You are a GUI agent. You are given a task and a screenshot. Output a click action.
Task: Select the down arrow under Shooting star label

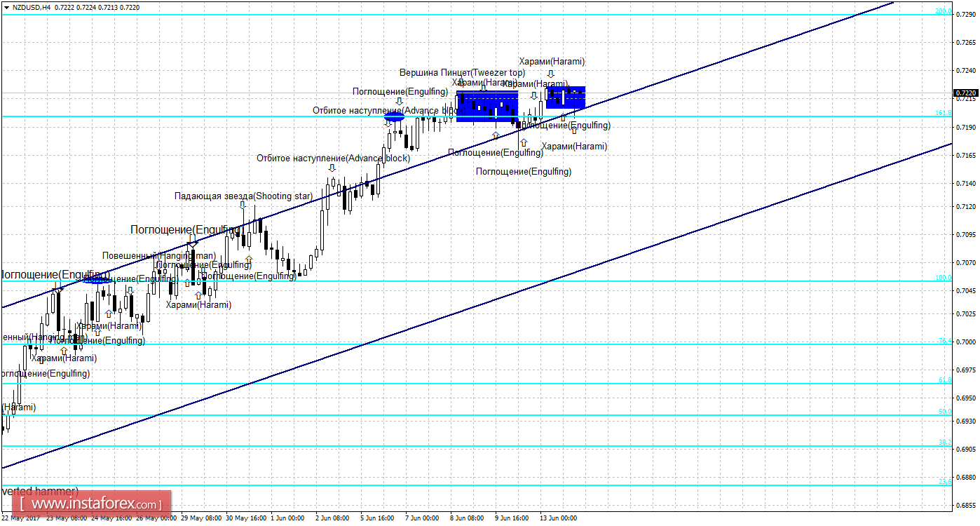pyautogui.click(x=243, y=205)
